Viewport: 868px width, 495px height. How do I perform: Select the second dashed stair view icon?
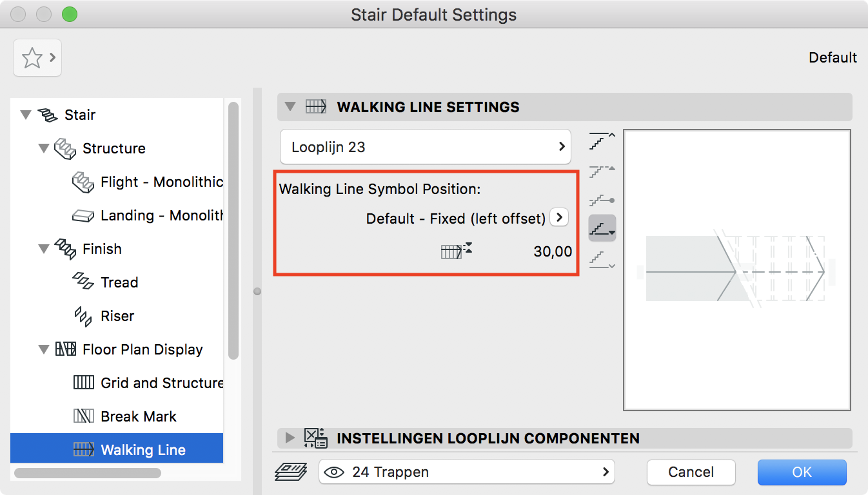click(x=602, y=171)
